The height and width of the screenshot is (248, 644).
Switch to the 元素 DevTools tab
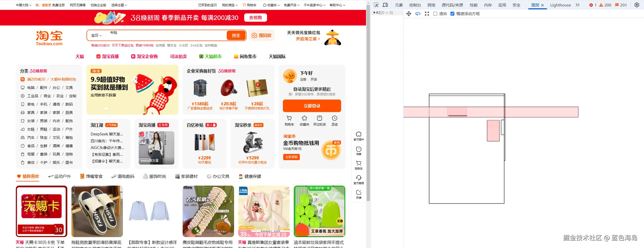point(399,5)
